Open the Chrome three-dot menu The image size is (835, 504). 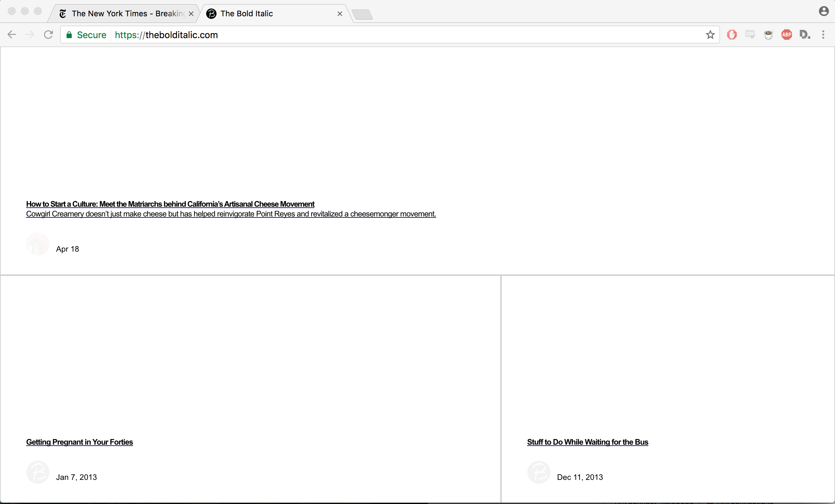823,35
